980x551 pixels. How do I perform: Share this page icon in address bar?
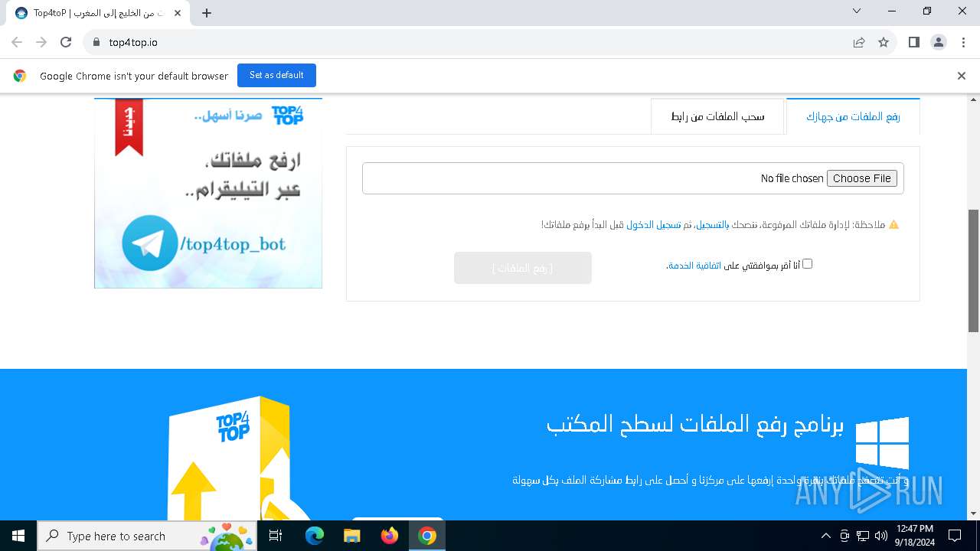tap(859, 42)
